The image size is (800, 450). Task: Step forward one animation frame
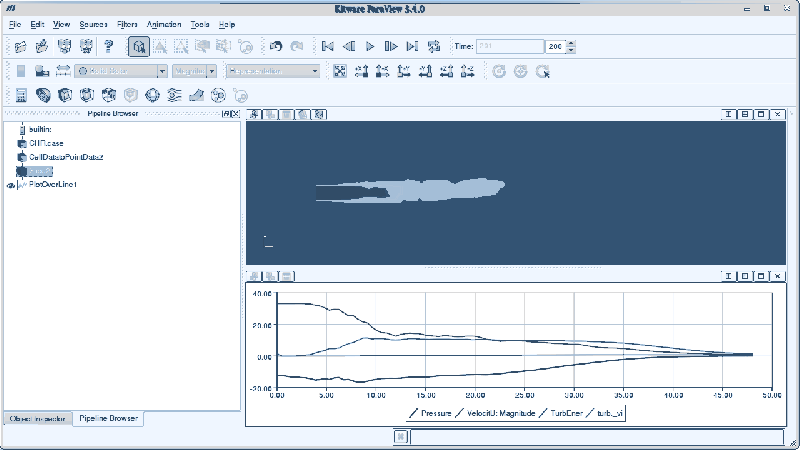[x=391, y=46]
